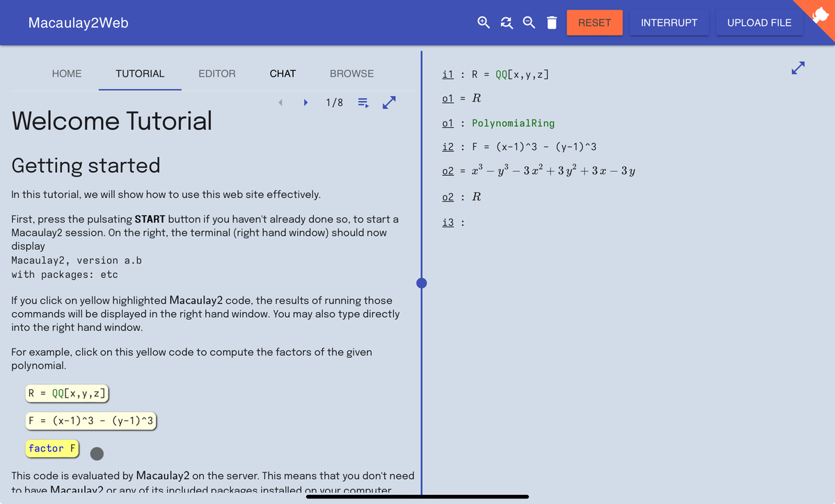Viewport: 835px width, 504px height.
Task: Zoom out on the terminal text
Action: (x=528, y=22)
